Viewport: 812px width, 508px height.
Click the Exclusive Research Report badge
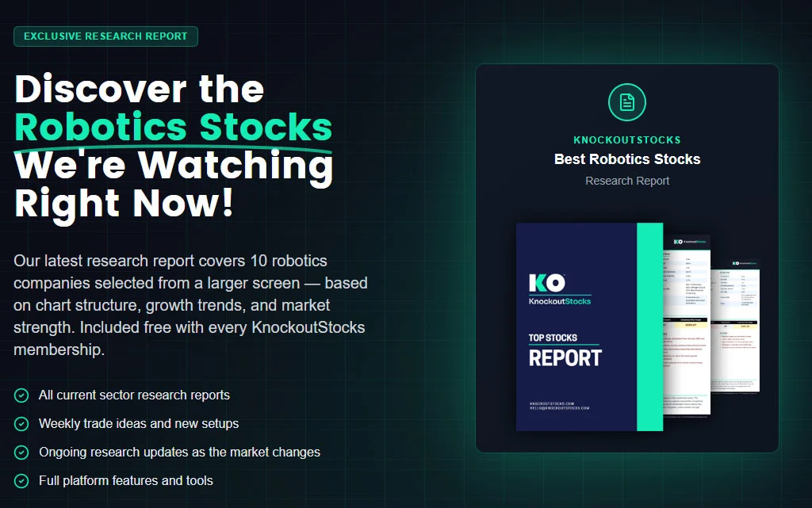click(105, 36)
